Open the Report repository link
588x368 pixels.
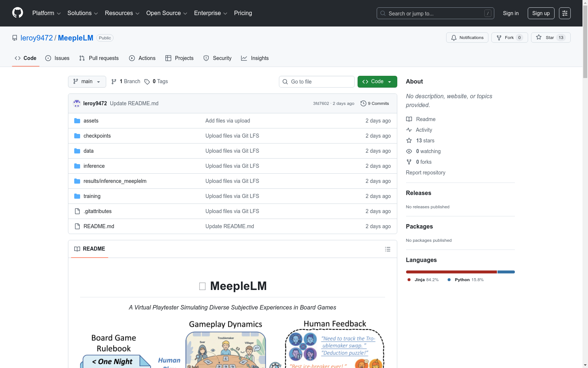(426, 173)
